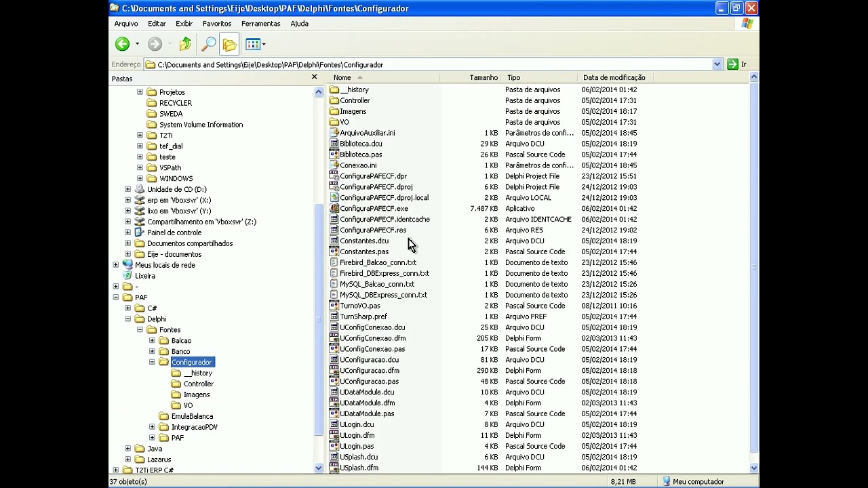868x488 pixels.
Task: Sort files by the Nome column
Action: (384, 77)
